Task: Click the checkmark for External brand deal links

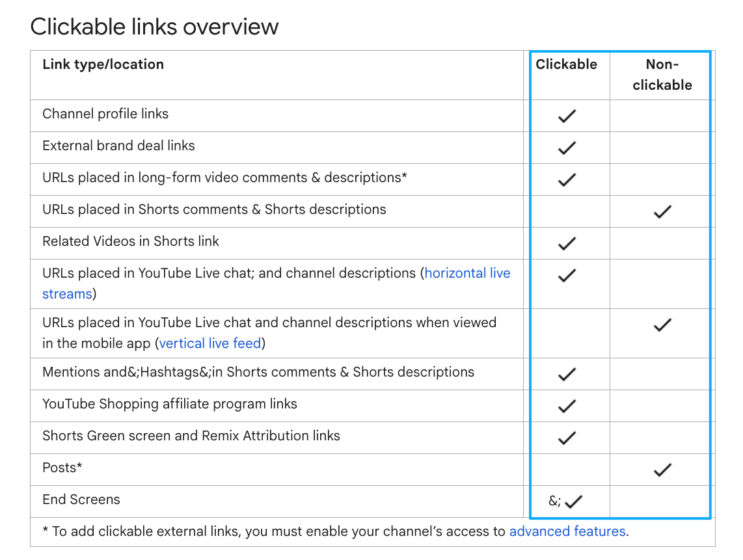Action: 567,148
